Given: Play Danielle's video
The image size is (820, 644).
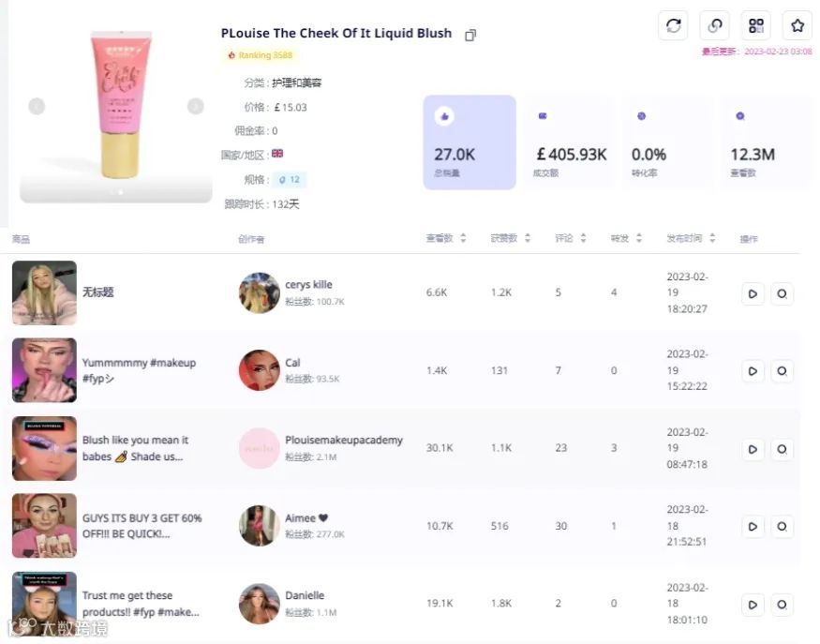Looking at the screenshot, I should [x=753, y=605].
